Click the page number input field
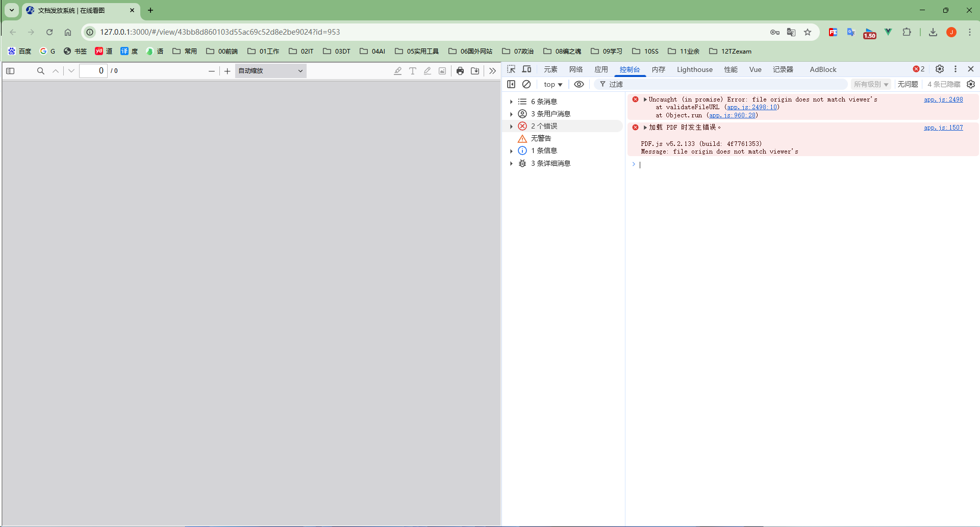 point(94,70)
